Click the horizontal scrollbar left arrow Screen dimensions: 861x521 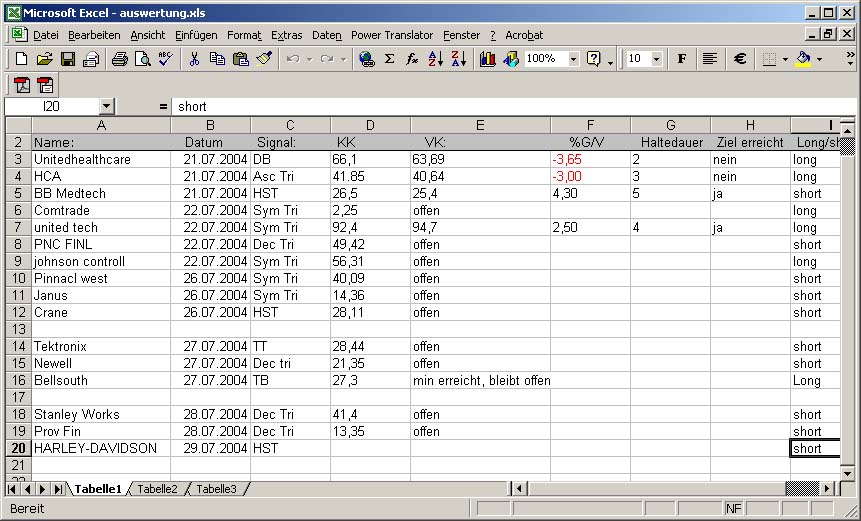[519, 488]
